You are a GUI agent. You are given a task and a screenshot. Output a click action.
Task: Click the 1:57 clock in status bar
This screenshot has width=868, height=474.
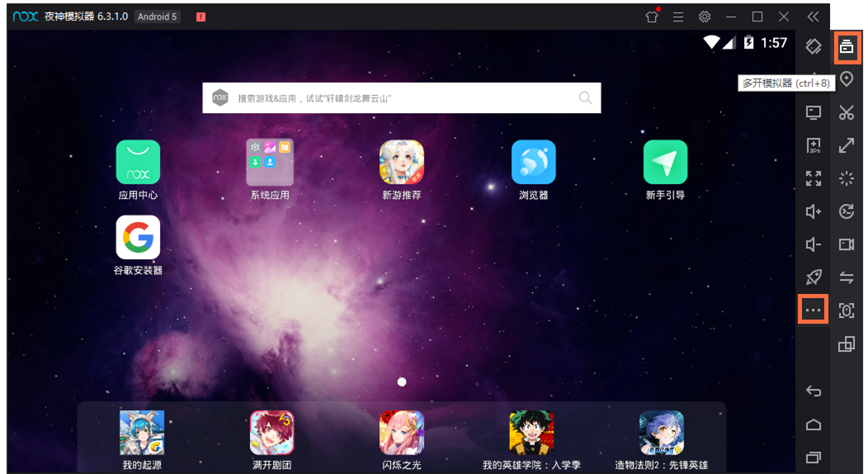click(773, 43)
